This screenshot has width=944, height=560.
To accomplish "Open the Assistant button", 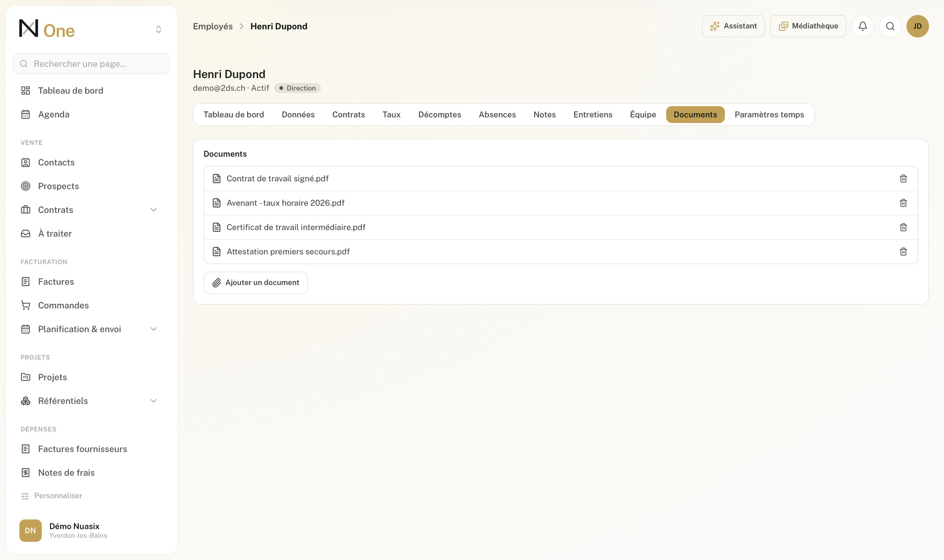I will (x=733, y=26).
